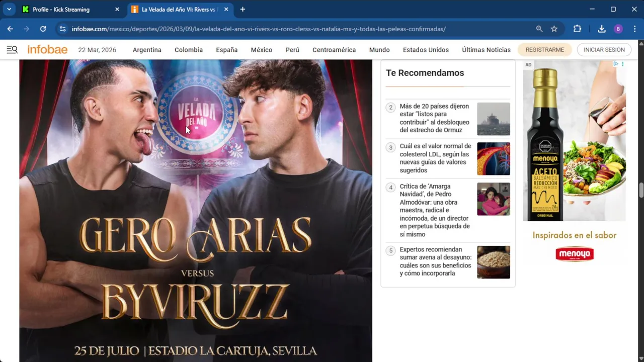Open the Perú section
The width and height of the screenshot is (644, 362).
[x=292, y=50]
